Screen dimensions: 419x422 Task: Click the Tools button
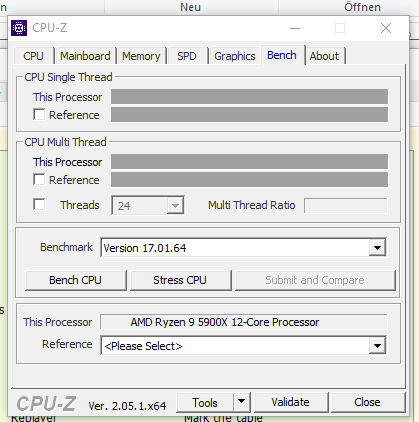tap(205, 403)
